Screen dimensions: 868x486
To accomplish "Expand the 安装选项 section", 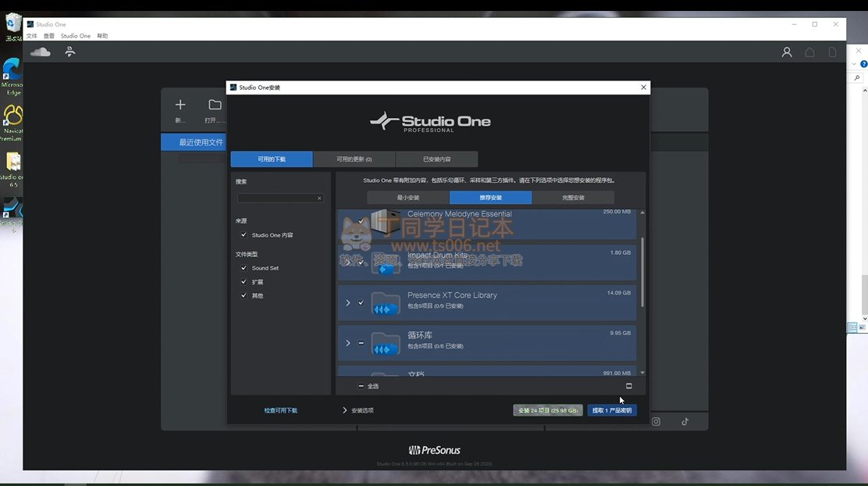I will click(345, 410).
